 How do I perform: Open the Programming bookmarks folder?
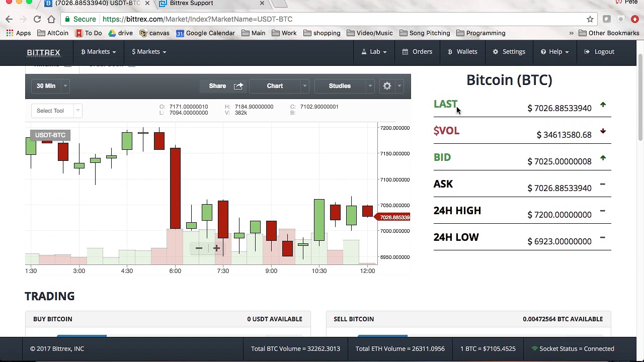coord(481,33)
